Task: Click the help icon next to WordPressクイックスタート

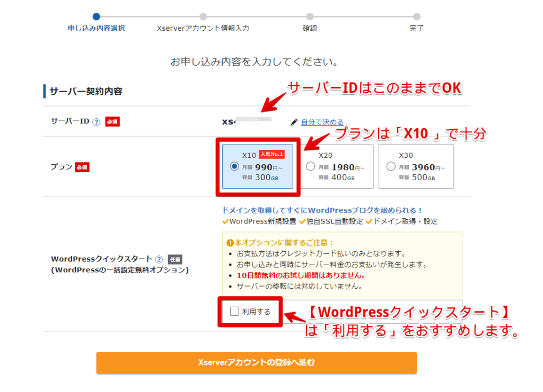Action: pyautogui.click(x=159, y=259)
